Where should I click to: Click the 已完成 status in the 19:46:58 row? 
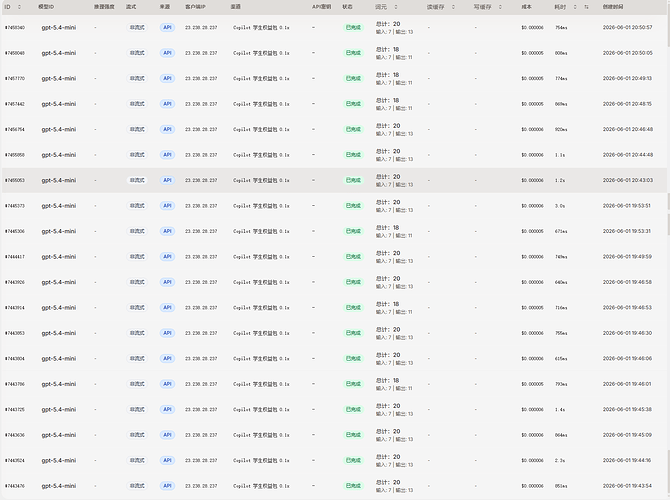tap(353, 282)
